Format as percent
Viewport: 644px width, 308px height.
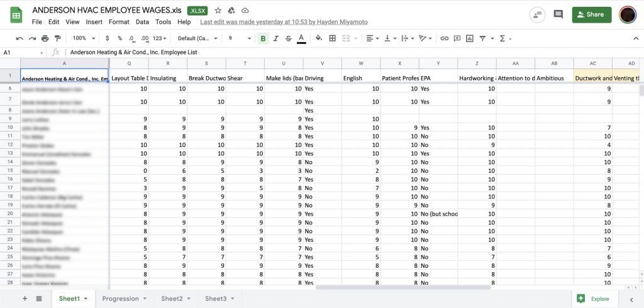click(119, 38)
